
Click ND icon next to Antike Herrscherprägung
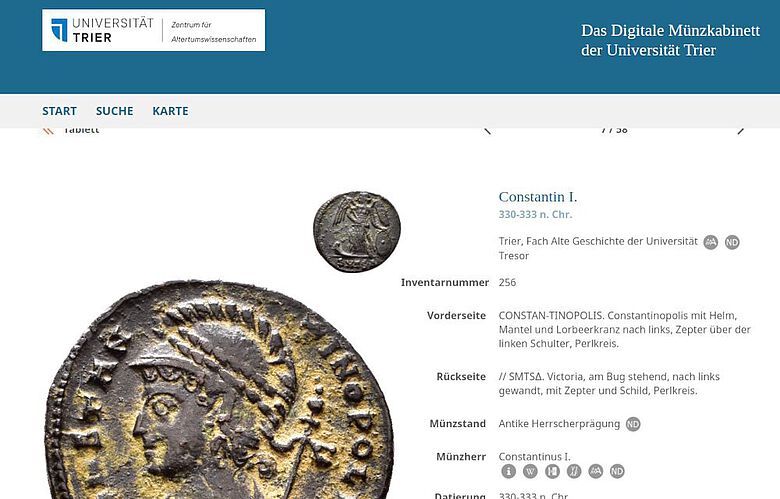(633, 424)
